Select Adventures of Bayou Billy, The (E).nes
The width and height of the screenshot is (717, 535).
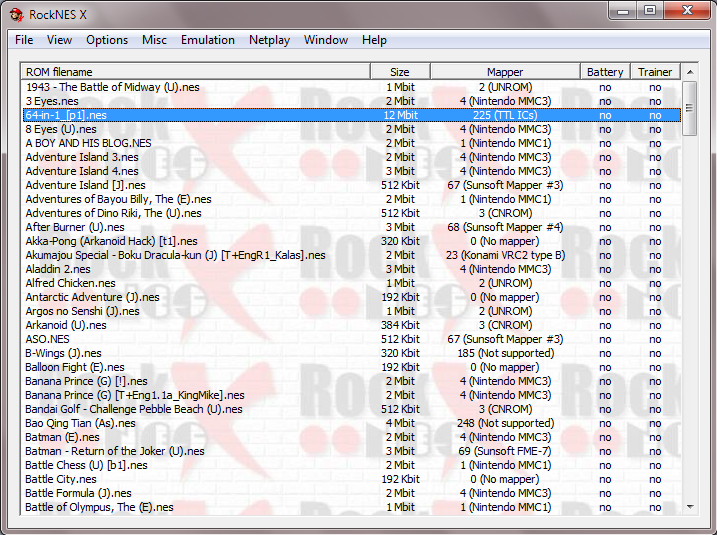(118, 199)
